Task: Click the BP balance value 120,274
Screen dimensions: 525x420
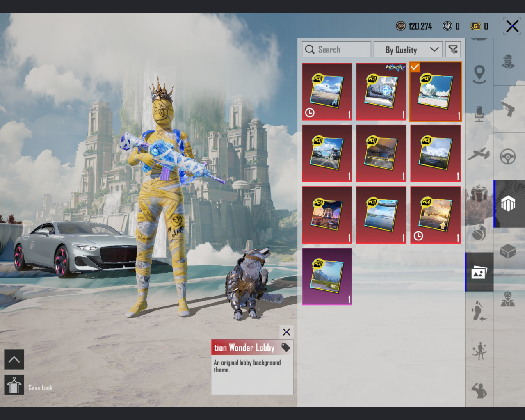Action: pos(420,26)
